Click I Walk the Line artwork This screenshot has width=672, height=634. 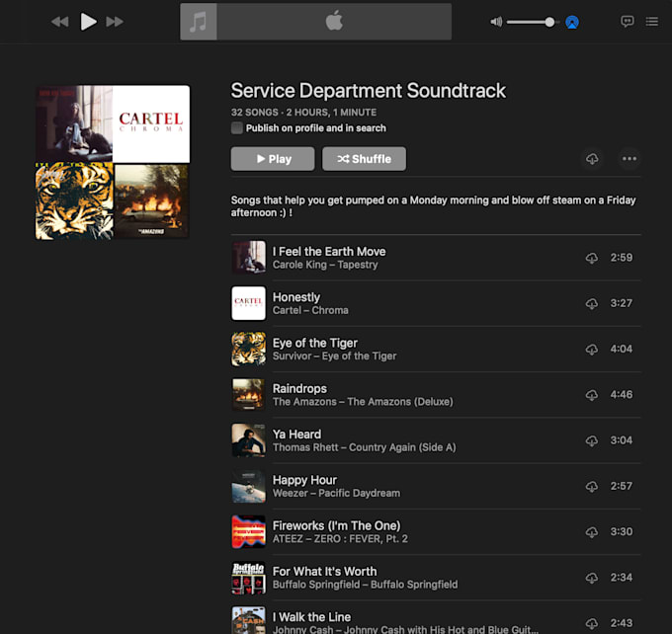coord(249,620)
